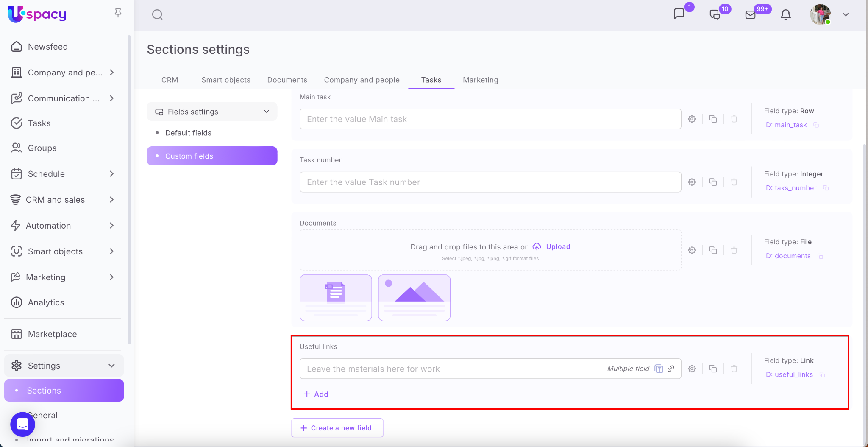Open settings gear for Task number field
Screen dimensions: 868x447
pyautogui.click(x=692, y=182)
